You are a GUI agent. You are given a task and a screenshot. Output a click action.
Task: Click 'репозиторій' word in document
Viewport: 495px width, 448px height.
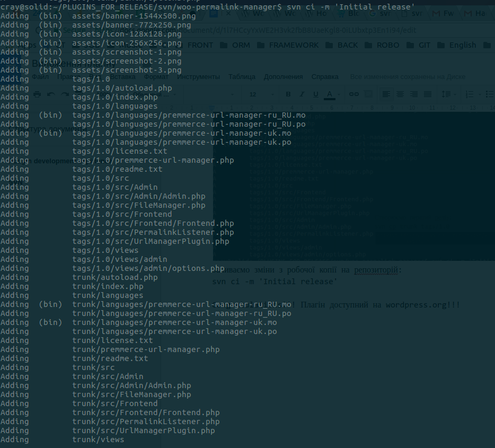[x=376, y=270]
